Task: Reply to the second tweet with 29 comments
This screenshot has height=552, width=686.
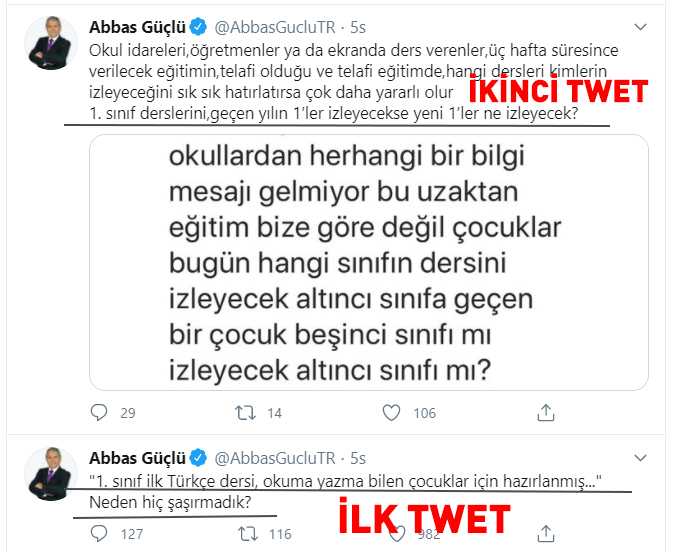Action: [99, 412]
